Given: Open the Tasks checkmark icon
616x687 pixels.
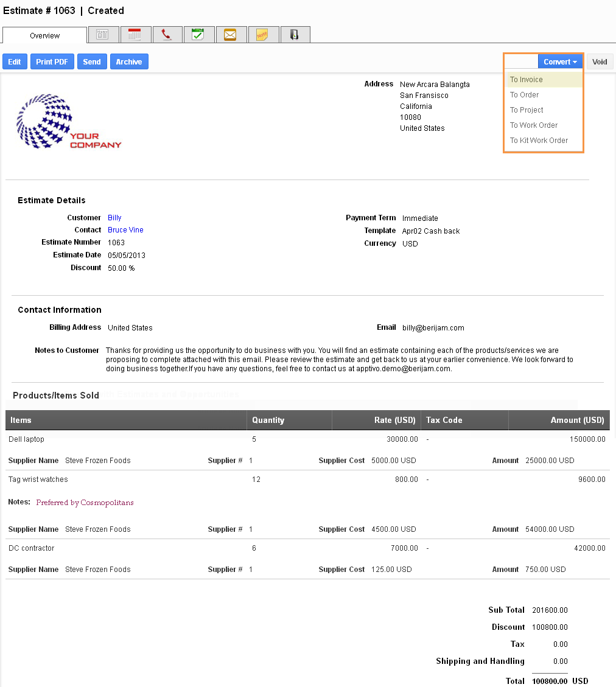Looking at the screenshot, I should (x=199, y=34).
